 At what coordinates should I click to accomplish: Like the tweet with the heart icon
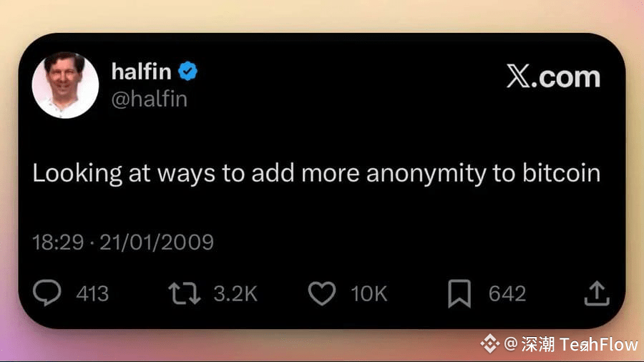(x=322, y=293)
